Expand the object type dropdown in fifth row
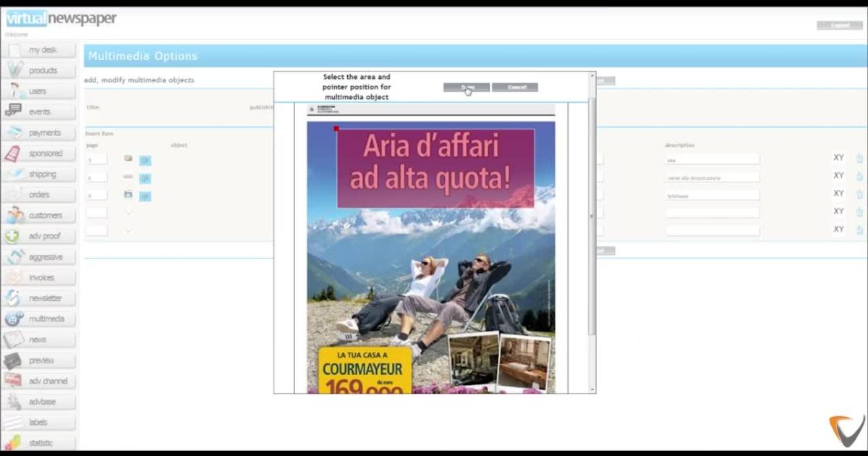Viewport: 868px width, 456px height. [x=128, y=231]
